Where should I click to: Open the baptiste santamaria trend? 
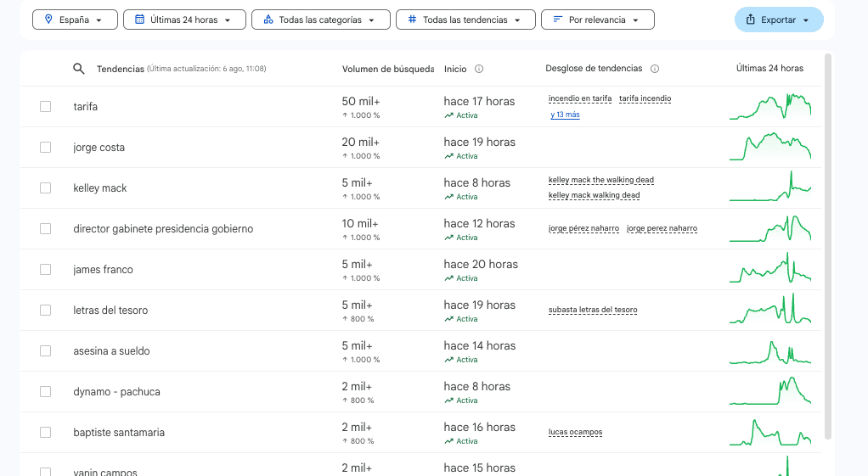[119, 433]
